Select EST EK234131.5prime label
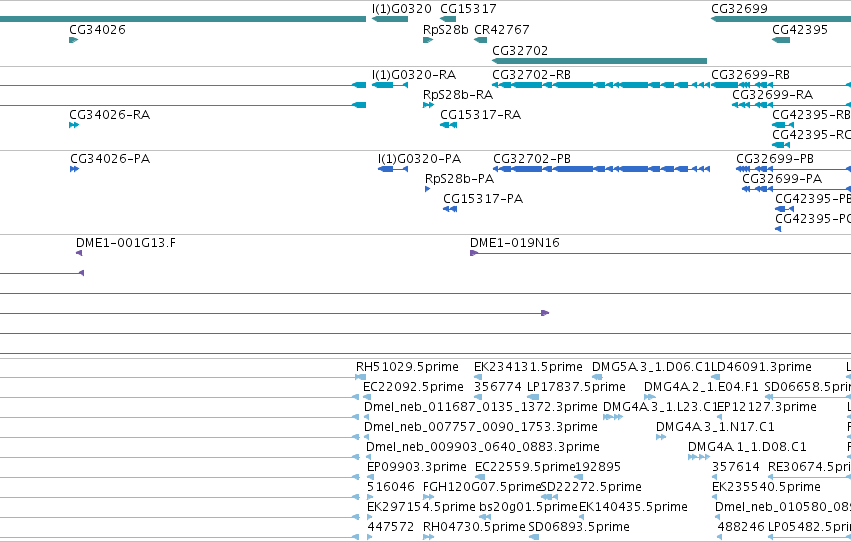The image size is (851, 542). pos(528,367)
